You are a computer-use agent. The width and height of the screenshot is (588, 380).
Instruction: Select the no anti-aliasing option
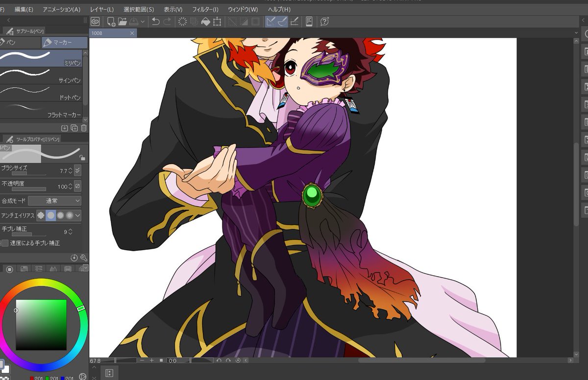click(x=41, y=215)
